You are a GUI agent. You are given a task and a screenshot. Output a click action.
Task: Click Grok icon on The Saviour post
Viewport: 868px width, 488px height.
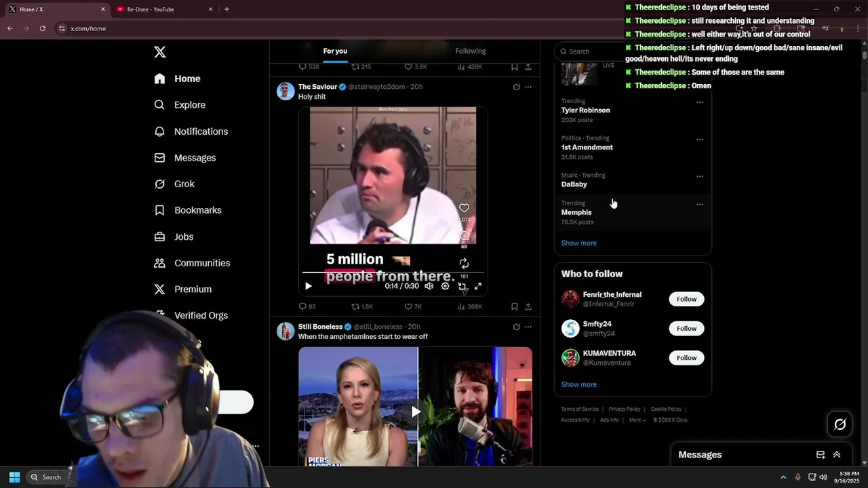[516, 87]
